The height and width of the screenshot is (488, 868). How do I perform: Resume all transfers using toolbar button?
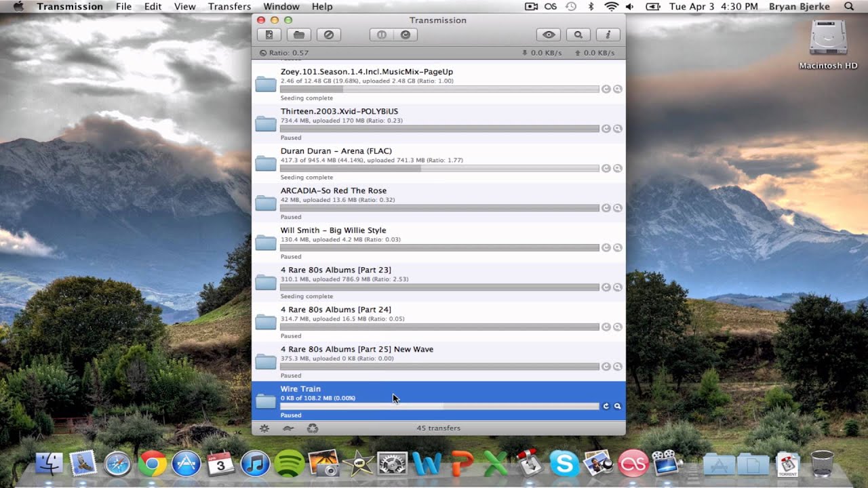[406, 35]
